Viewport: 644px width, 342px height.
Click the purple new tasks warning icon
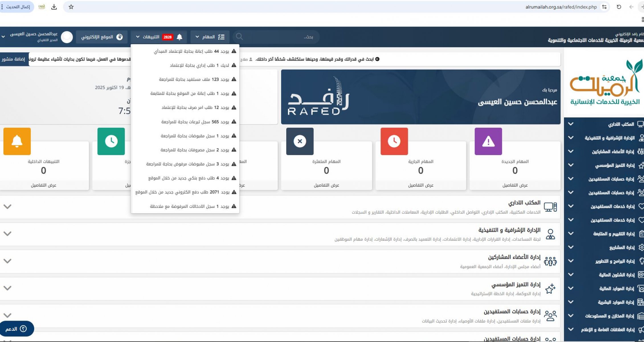coord(488,141)
